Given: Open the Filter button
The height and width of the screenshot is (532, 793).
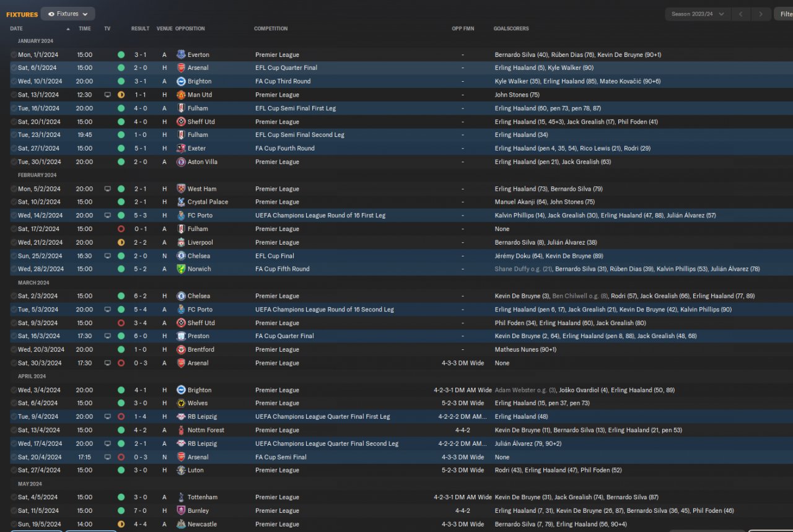Looking at the screenshot, I should point(784,14).
